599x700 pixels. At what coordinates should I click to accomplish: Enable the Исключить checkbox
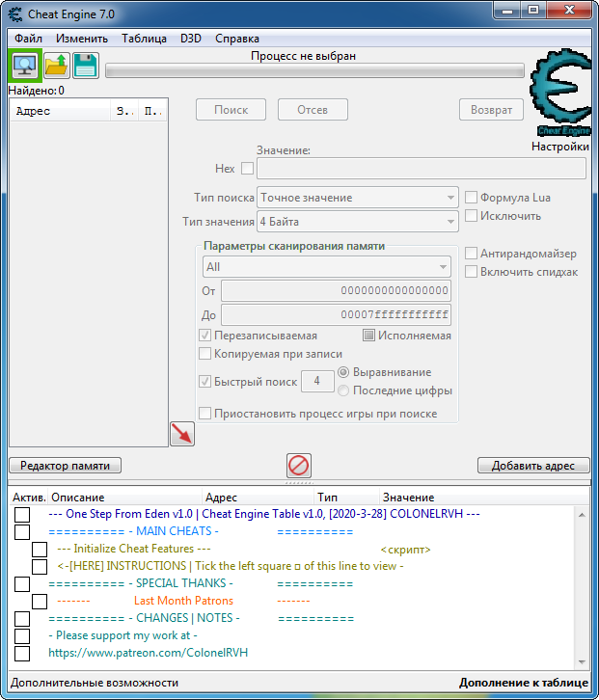coord(471,216)
